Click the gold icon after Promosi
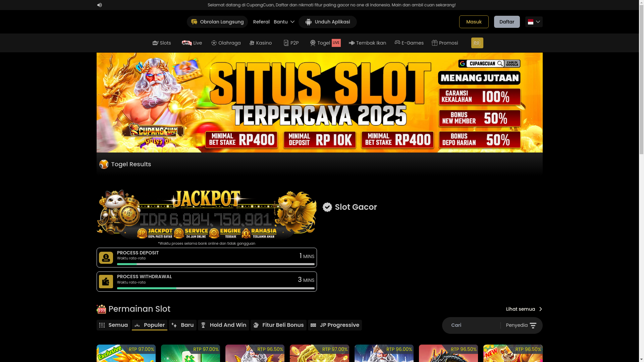644x362 pixels. coord(477,43)
